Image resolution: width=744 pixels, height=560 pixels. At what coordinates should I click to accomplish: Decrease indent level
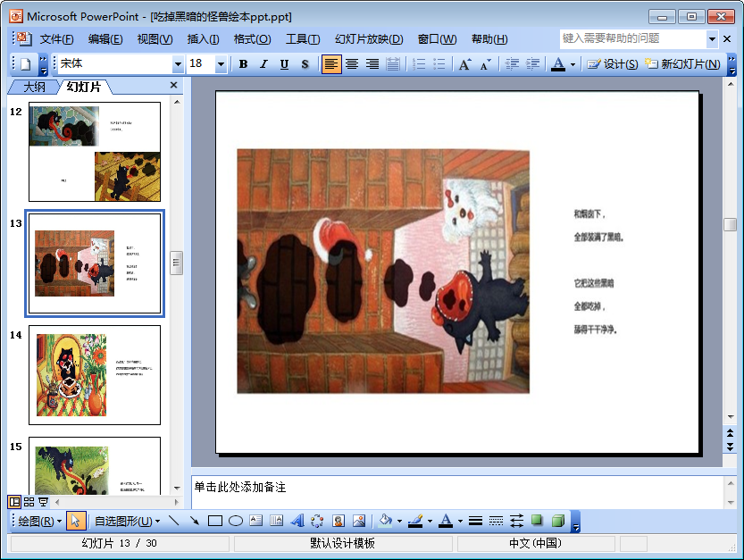pyautogui.click(x=512, y=64)
